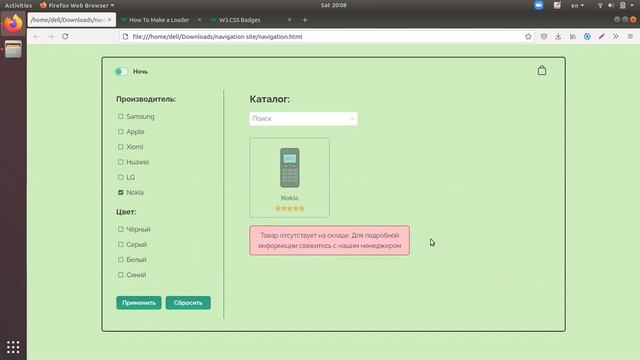Viewport: 640px width, 360px height.
Task: Open the clock and calendar panel
Action: tap(333, 5)
